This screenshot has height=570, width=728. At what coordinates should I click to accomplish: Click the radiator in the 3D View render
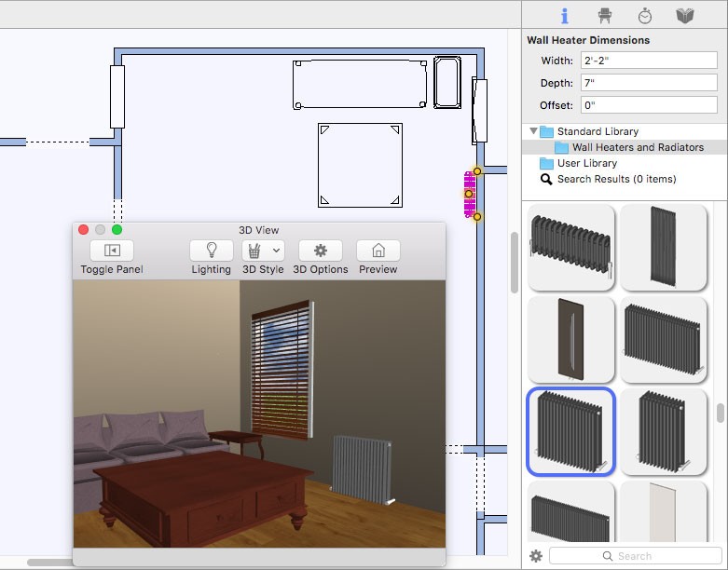[x=363, y=469]
